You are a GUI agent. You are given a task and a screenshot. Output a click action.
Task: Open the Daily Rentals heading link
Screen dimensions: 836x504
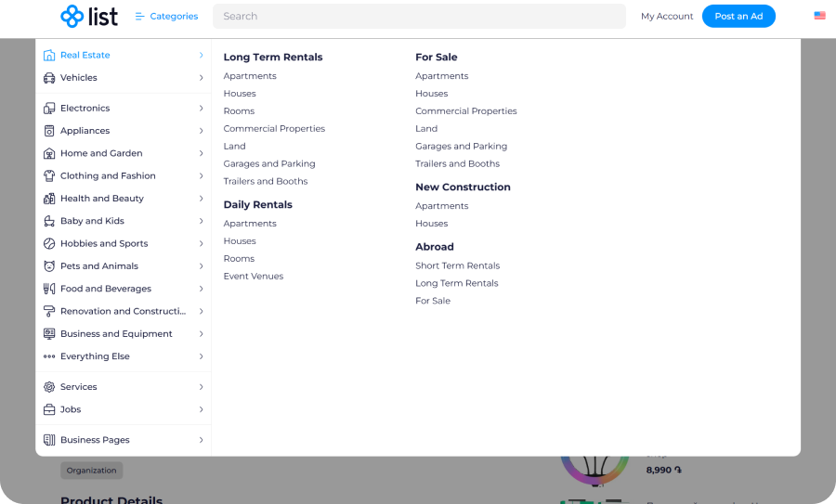[258, 204]
